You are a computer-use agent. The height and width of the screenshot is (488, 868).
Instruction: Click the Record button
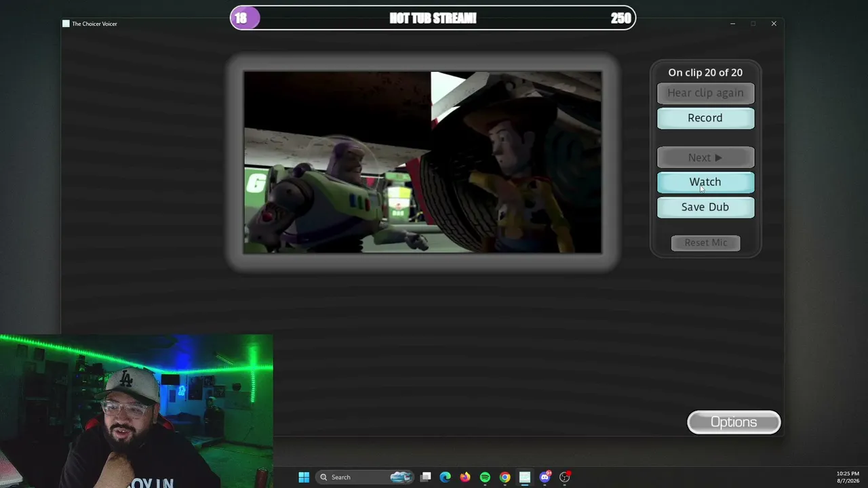point(705,118)
